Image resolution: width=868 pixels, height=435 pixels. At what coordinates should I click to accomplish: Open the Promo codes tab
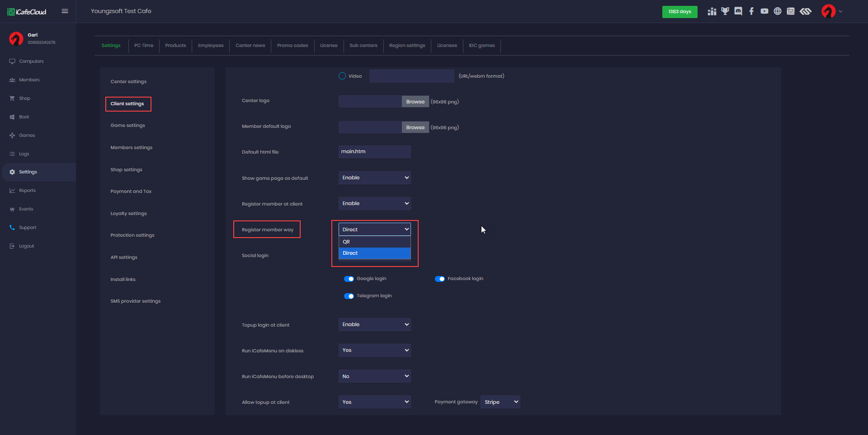tap(292, 46)
